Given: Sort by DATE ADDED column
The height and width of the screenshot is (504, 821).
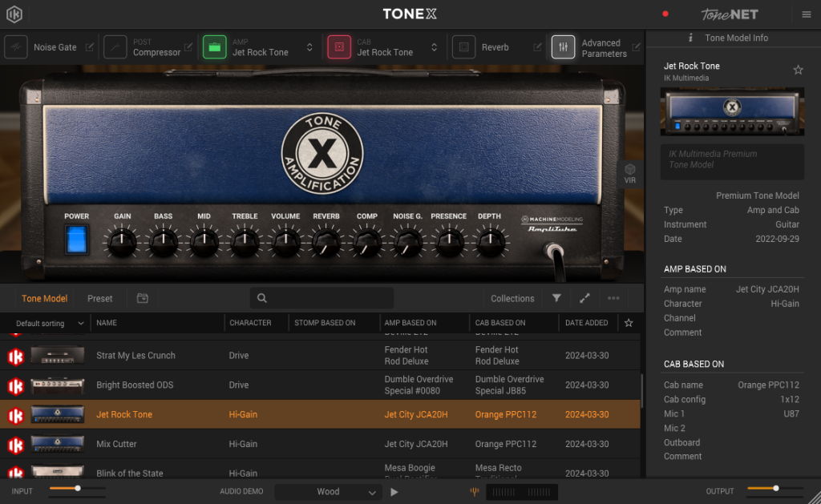Looking at the screenshot, I should pyautogui.click(x=586, y=323).
